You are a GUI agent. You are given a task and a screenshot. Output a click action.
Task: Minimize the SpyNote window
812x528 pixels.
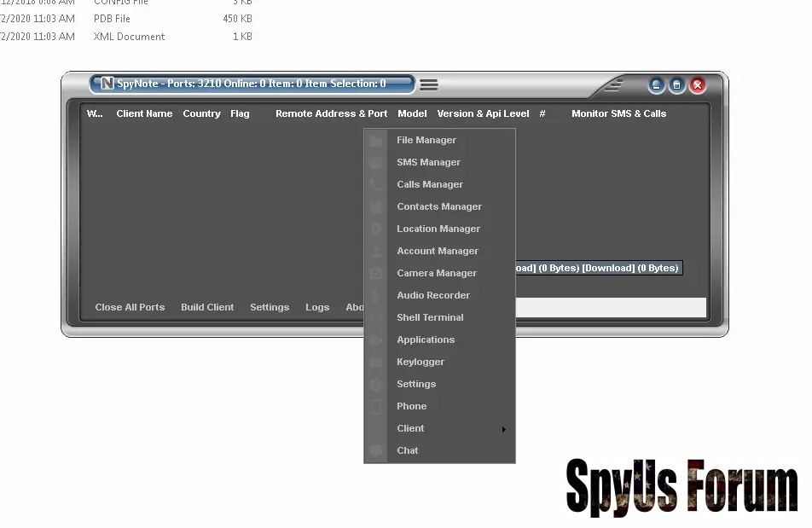(656, 85)
